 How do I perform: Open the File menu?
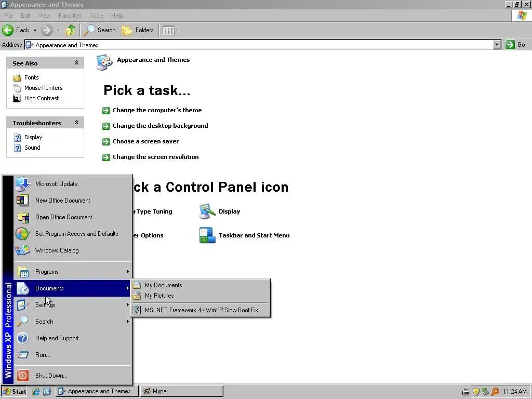tap(8, 16)
